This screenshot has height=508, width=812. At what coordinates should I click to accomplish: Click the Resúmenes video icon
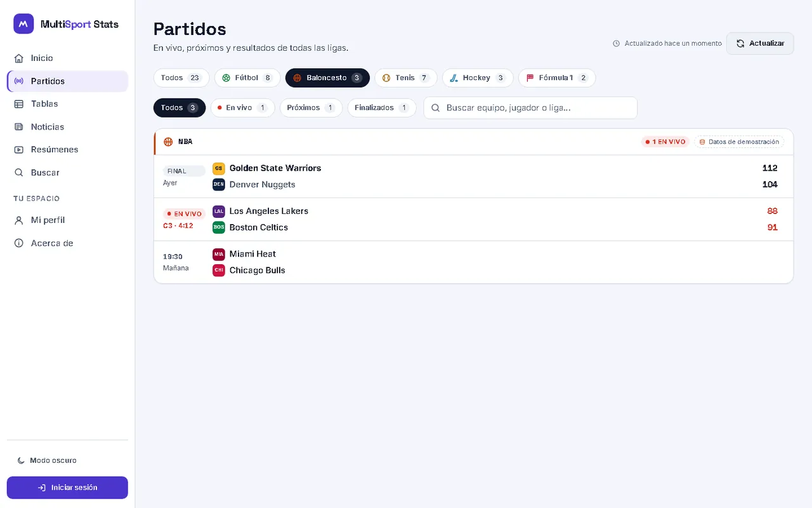(19, 149)
